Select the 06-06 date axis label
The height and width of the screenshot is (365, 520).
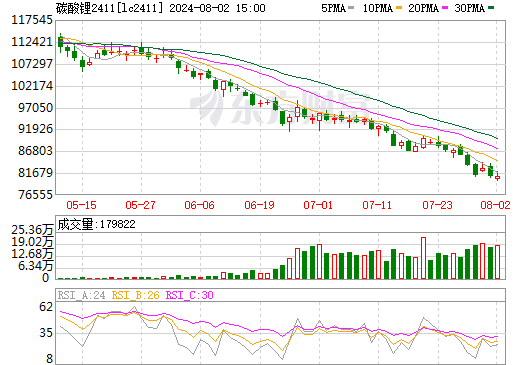[199, 205]
